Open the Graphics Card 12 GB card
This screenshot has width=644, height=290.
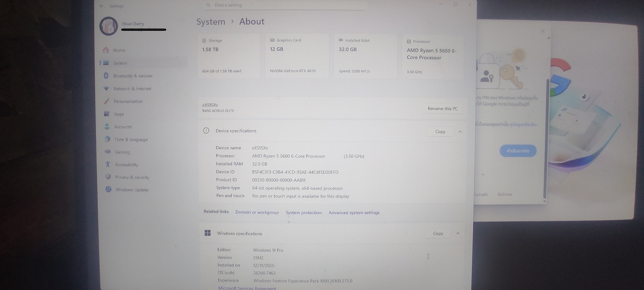point(297,56)
